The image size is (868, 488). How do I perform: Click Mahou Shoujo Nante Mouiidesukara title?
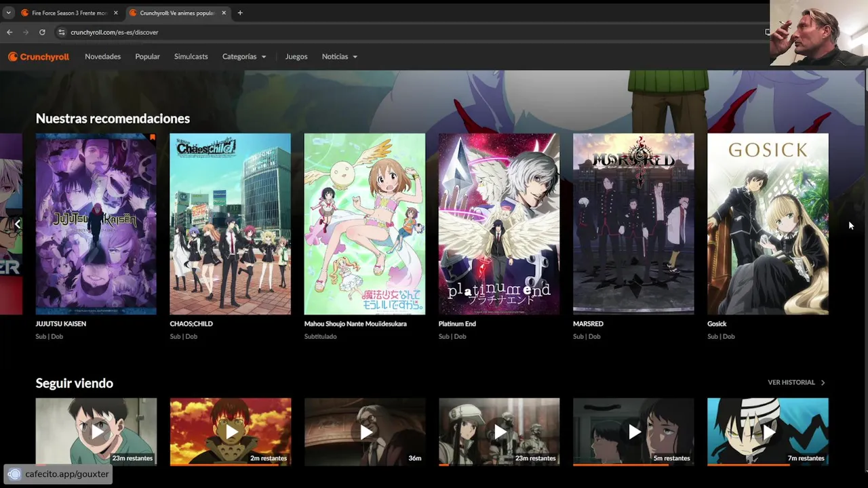click(355, 324)
